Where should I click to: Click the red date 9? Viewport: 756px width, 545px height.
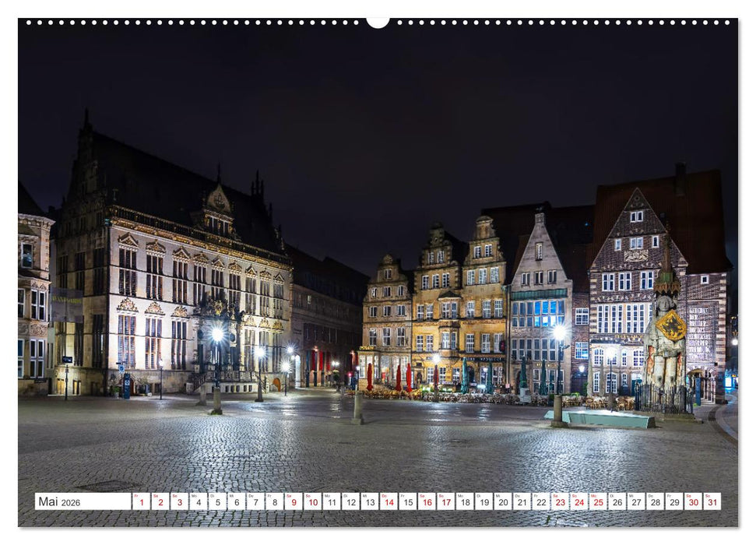pos(294,503)
